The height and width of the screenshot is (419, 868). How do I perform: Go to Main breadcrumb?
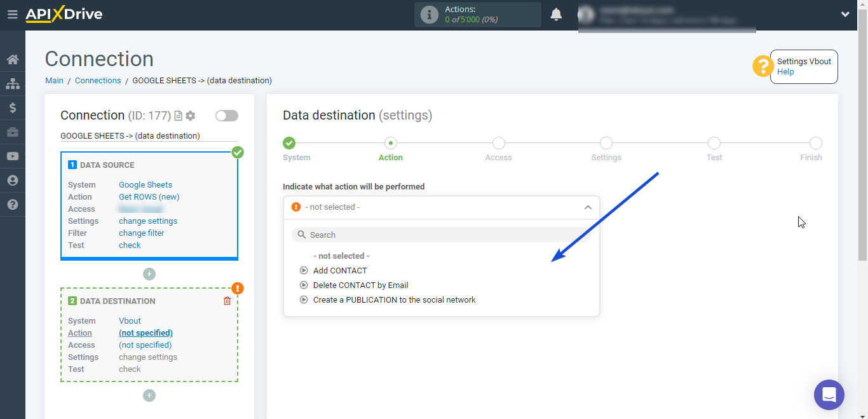pyautogui.click(x=54, y=81)
